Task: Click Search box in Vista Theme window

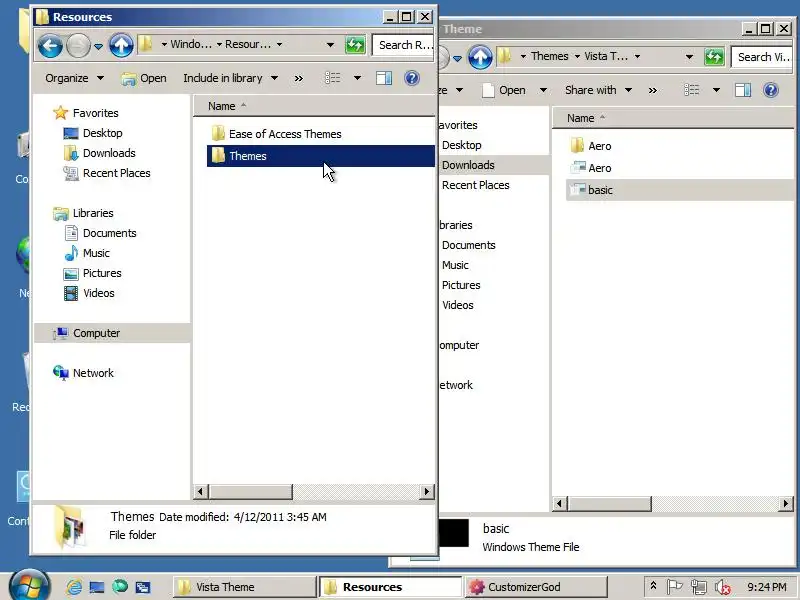Action: [762, 57]
